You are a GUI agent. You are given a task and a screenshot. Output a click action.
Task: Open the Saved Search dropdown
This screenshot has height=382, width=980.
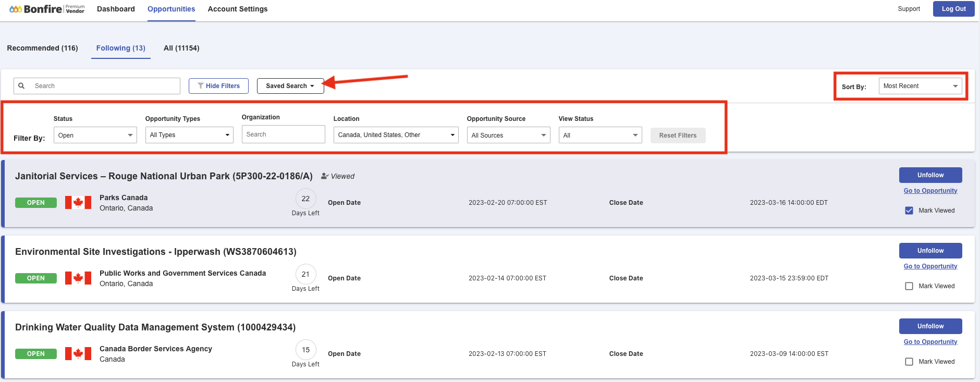coord(290,86)
